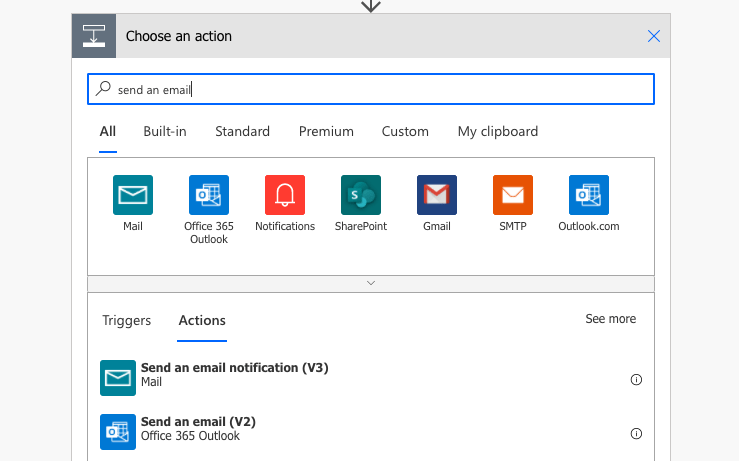Pick the Outlook.com connector icon
739x461 pixels.
589,195
